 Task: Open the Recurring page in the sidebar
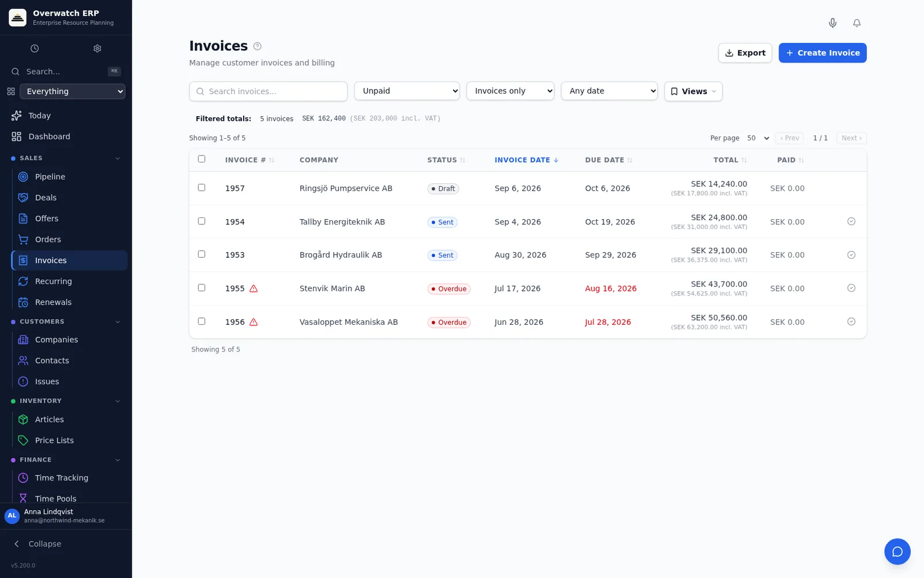(x=69, y=281)
